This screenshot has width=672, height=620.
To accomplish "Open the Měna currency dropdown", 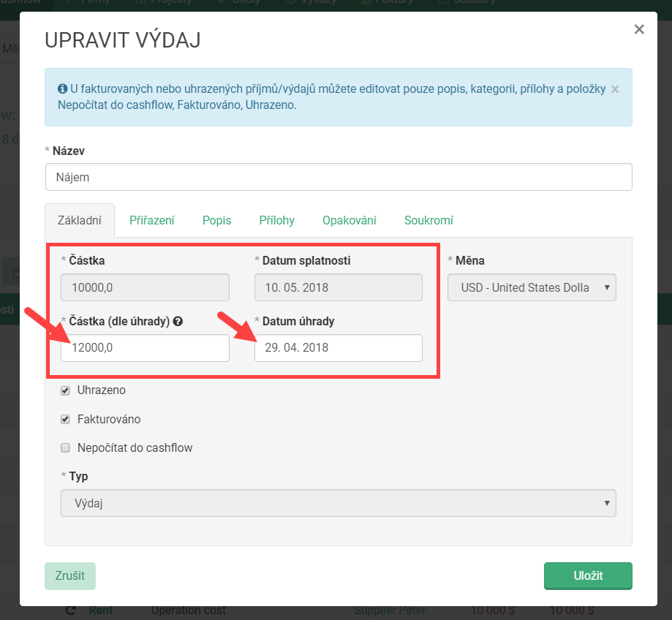I will (532, 287).
